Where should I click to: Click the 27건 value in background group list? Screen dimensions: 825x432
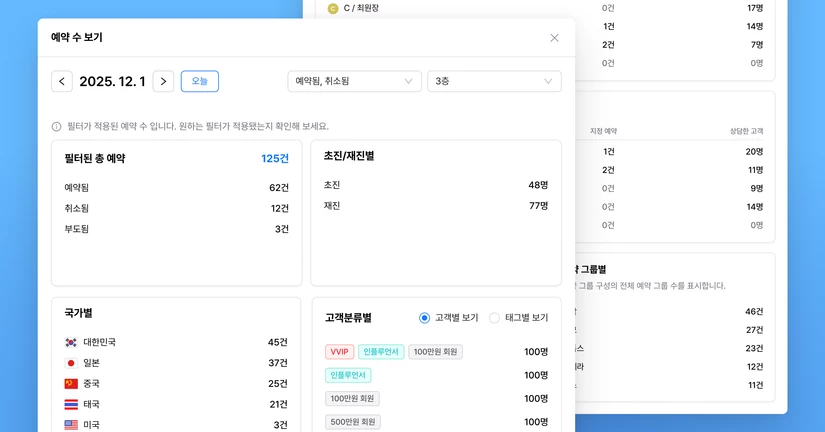coord(754,330)
